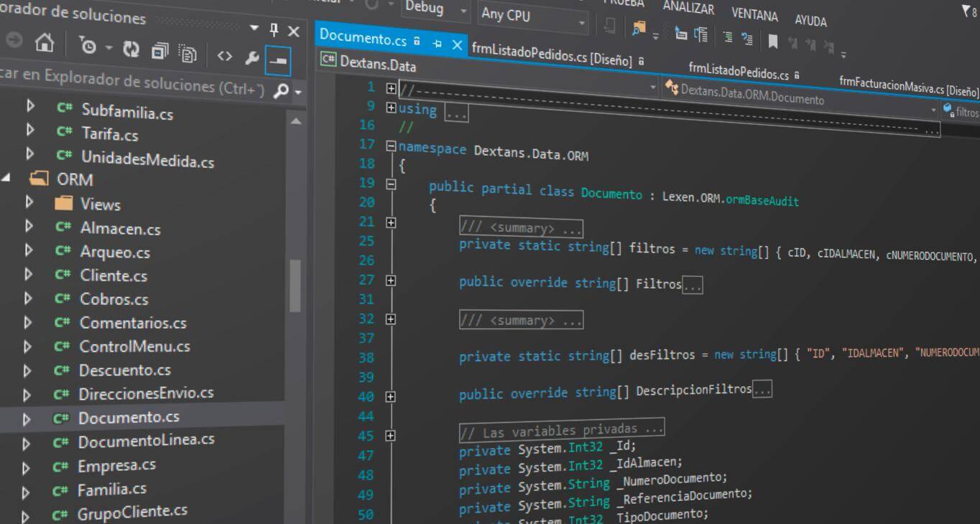The width and height of the screenshot is (980, 524).
Task: Expand the Almacen.cs tree node arrow
Action: [x=29, y=225]
